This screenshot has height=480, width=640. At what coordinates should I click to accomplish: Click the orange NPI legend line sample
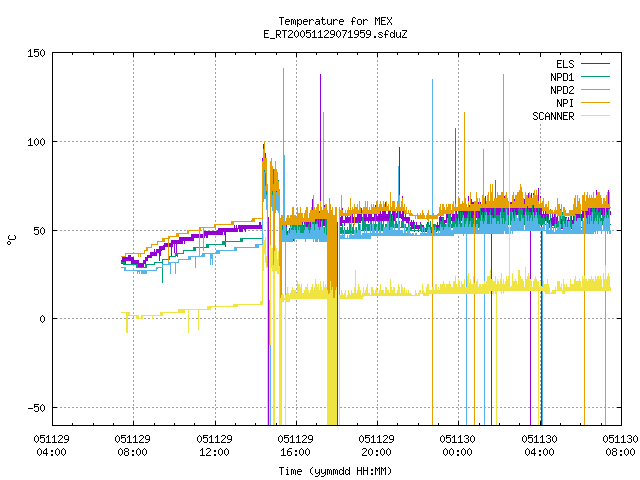595,103
